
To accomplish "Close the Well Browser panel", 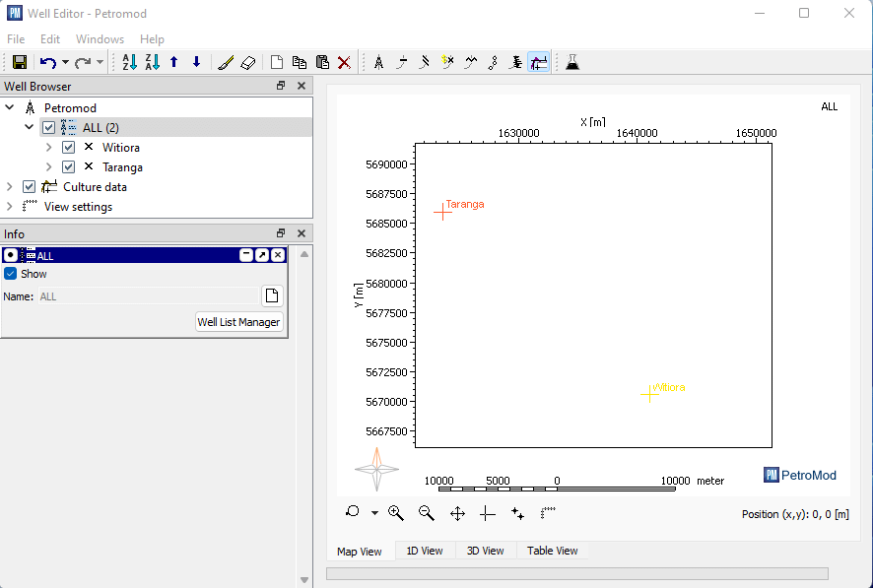I will click(302, 87).
